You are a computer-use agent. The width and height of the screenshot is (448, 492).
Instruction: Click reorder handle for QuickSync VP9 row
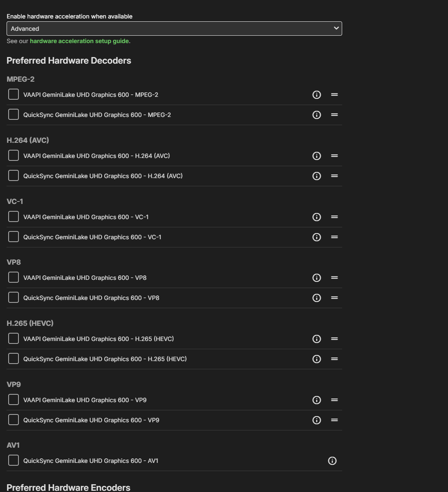click(x=334, y=420)
